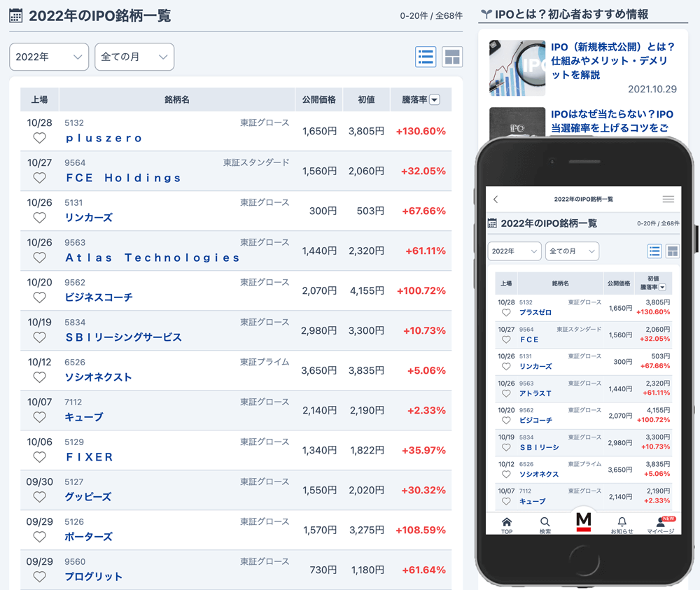Screen dimensions: 700x590
Task: Open プログリット stock link
Action: 93,577
